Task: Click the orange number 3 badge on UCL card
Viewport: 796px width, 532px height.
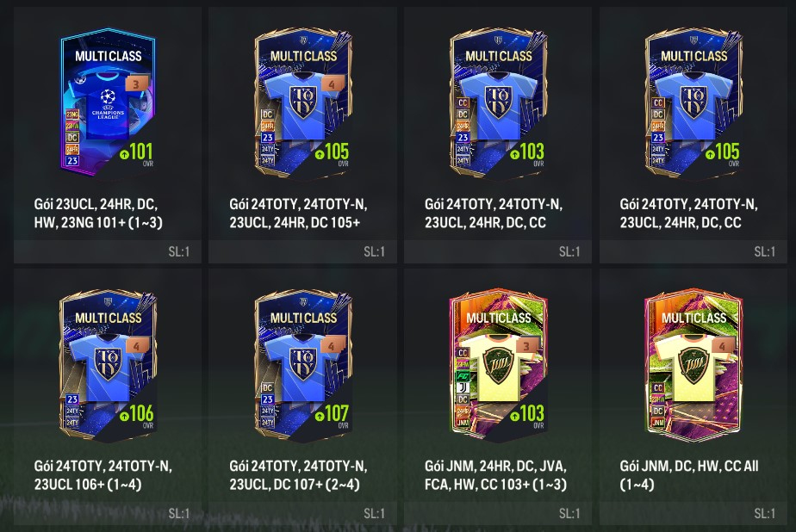Action: (136, 84)
